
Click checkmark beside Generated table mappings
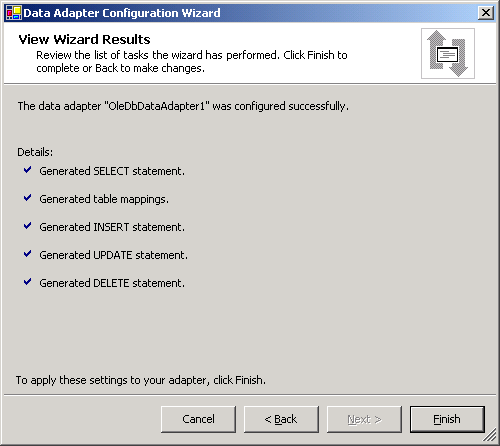(x=27, y=198)
